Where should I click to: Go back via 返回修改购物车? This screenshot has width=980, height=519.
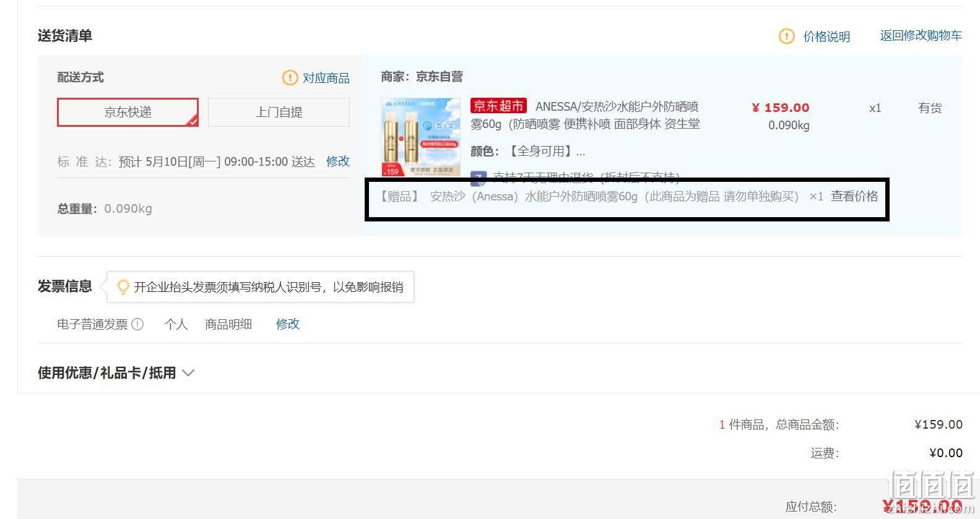pos(921,36)
